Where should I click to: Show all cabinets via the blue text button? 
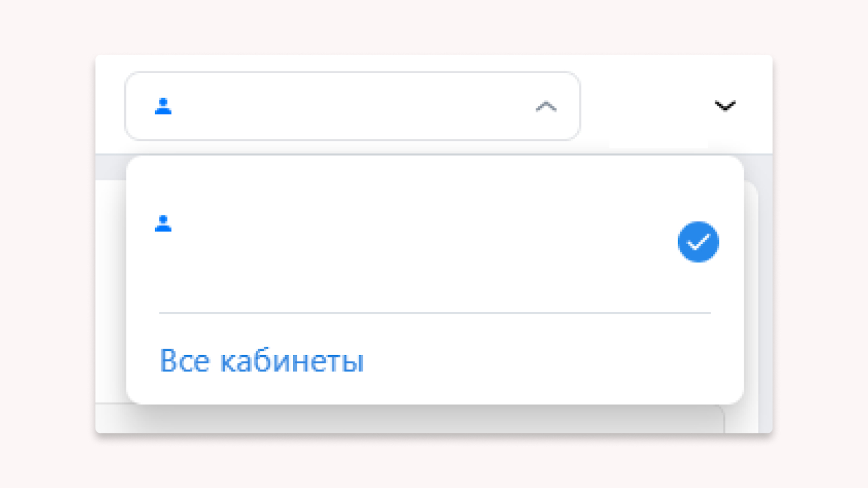pyautogui.click(x=261, y=361)
